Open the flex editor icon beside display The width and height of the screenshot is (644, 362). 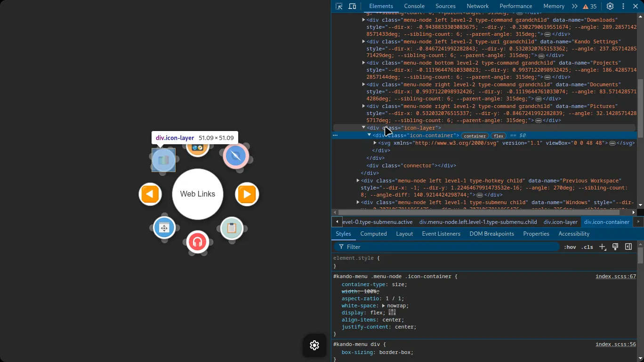click(392, 313)
